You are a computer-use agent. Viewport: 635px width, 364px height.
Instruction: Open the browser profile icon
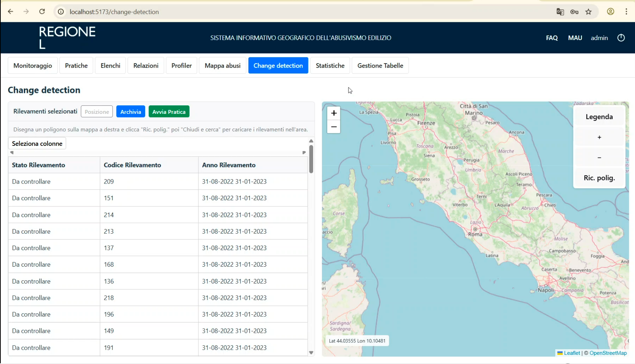tap(610, 12)
